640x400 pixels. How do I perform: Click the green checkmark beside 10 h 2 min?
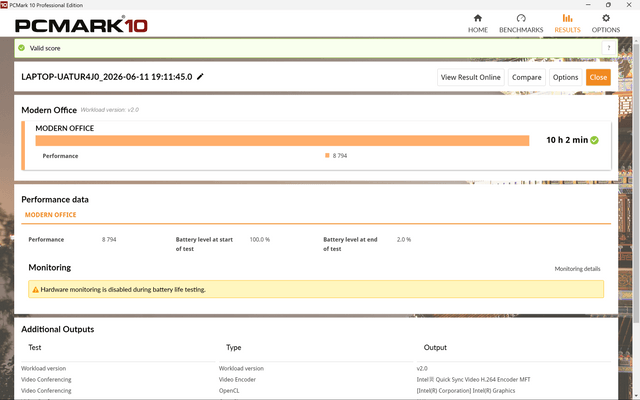(594, 140)
